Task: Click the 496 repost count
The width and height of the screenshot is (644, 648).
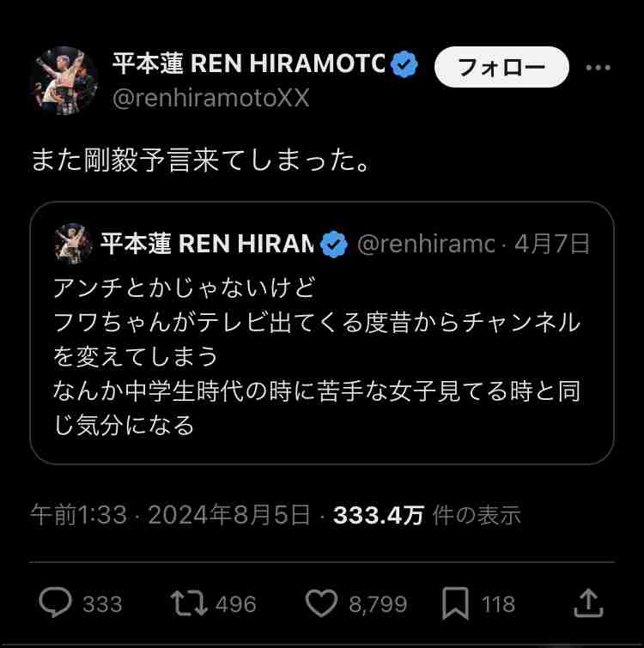Action: (235, 604)
